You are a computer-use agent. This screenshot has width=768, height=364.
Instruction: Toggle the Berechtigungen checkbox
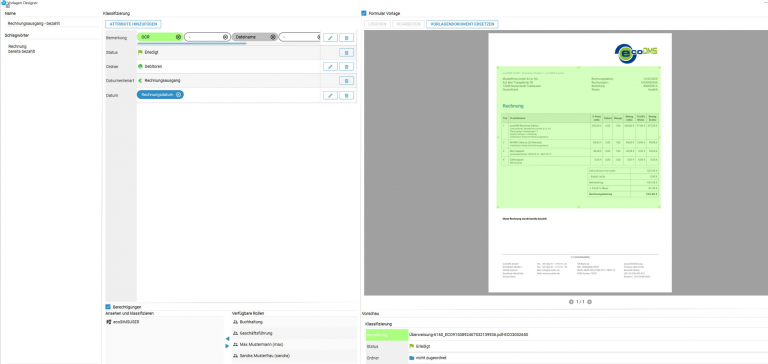click(x=108, y=307)
